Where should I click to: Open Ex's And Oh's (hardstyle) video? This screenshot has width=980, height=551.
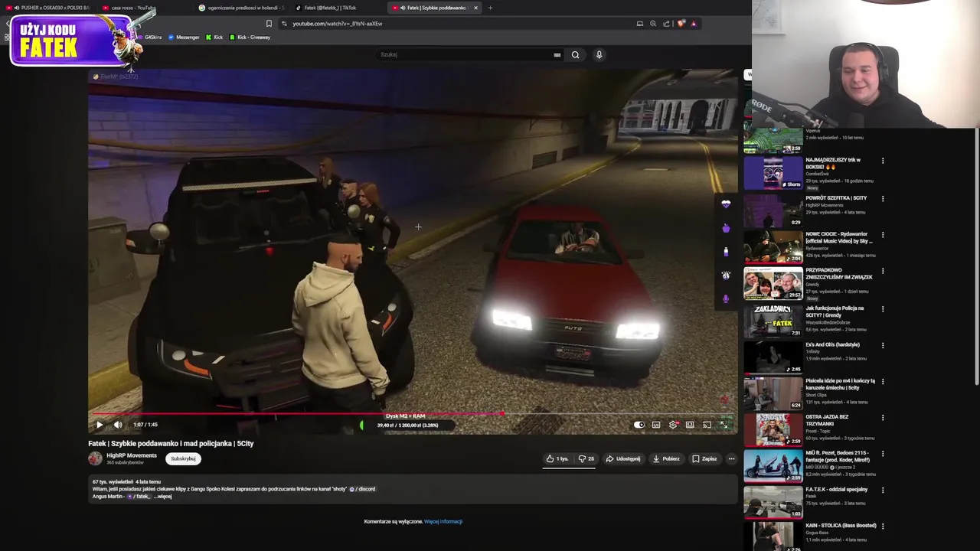(832, 344)
